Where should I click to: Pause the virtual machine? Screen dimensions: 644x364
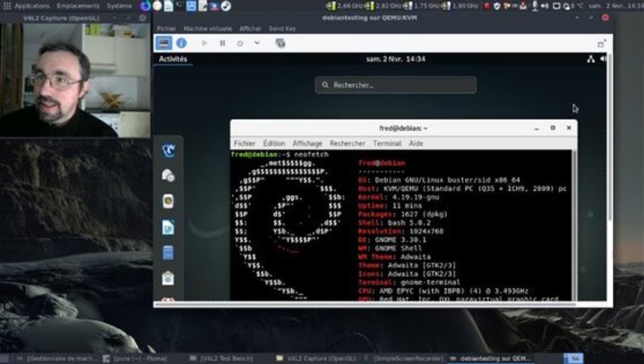coord(222,42)
